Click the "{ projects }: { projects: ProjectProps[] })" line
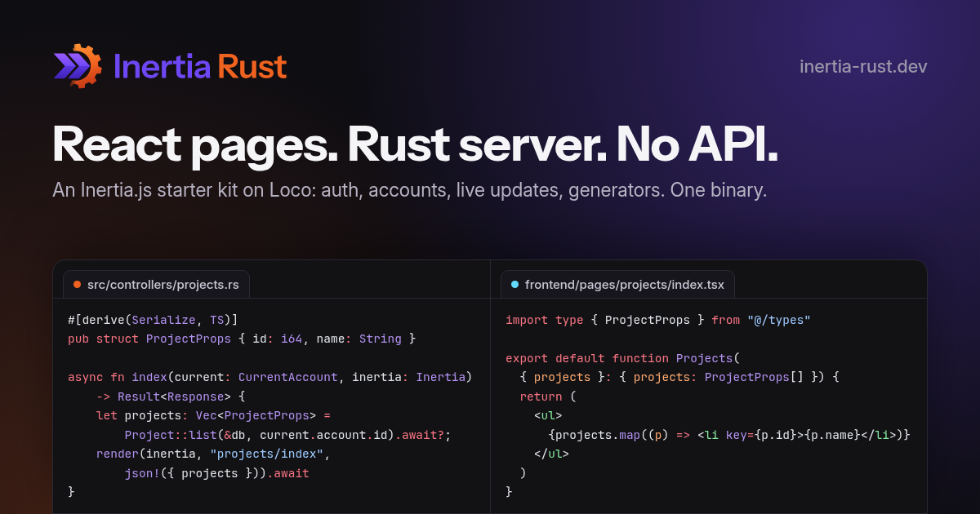 (x=679, y=377)
